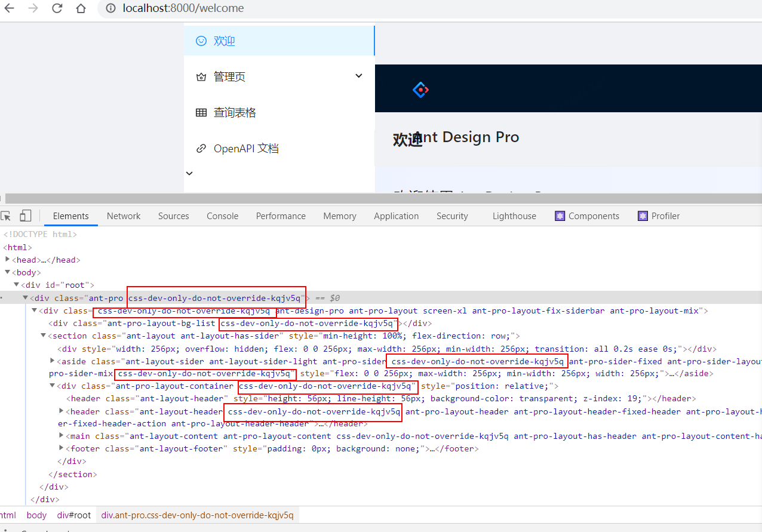Expand the aside ant-layout-sider triangle
This screenshot has height=532, width=762.
coord(53,361)
